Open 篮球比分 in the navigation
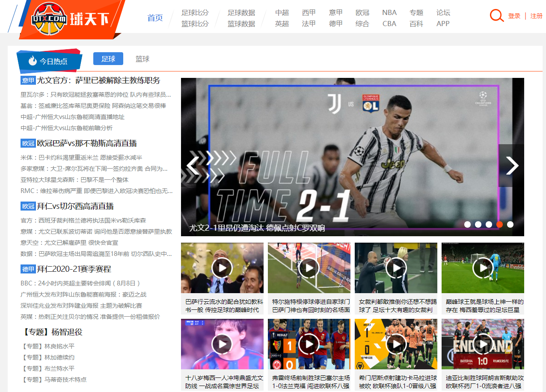The image size is (546, 392). 195,24
